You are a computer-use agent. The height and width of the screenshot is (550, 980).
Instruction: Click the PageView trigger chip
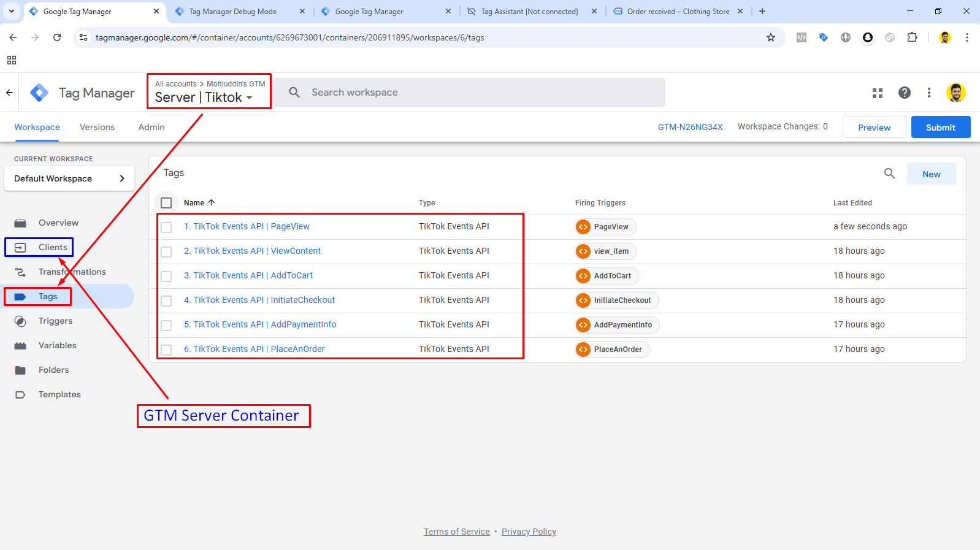pos(605,227)
